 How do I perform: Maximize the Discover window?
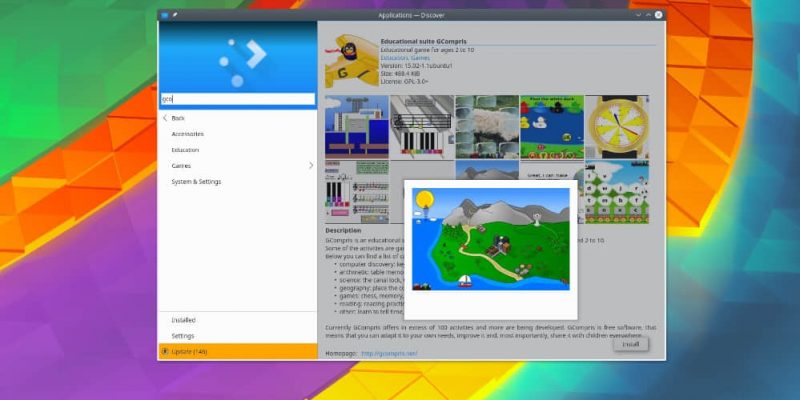(x=648, y=15)
